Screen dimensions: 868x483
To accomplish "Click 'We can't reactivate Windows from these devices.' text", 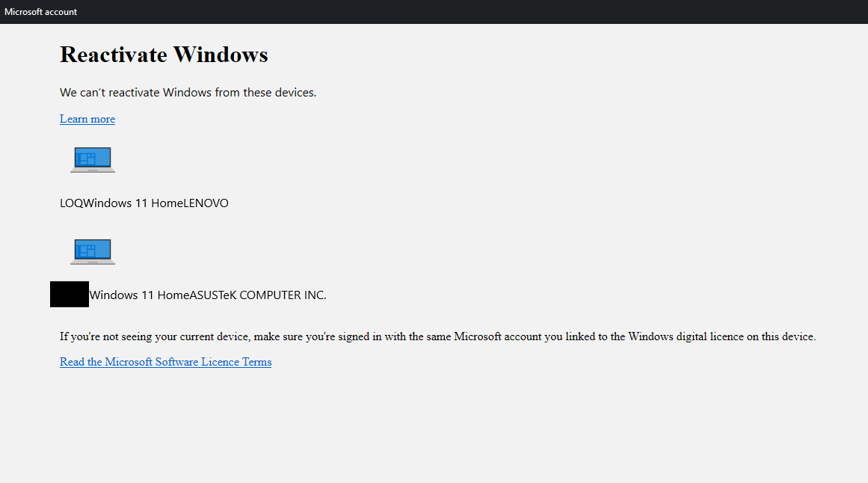I will coord(188,93).
